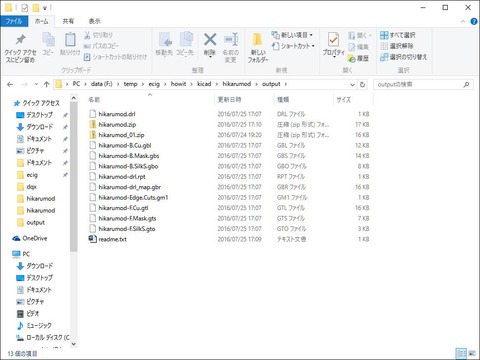The width and height of the screenshot is (480, 360).
Task: Click the output search field
Action: (423, 85)
